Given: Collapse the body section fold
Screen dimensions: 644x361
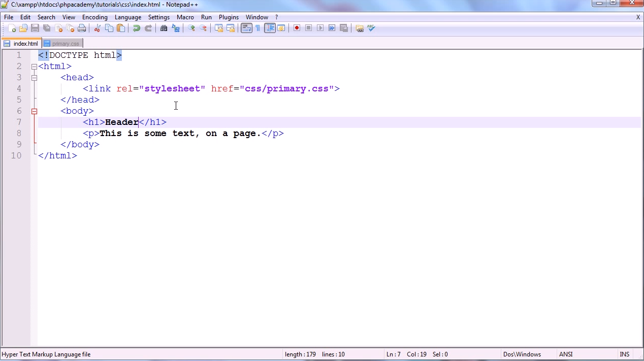Looking at the screenshot, I should [34, 111].
